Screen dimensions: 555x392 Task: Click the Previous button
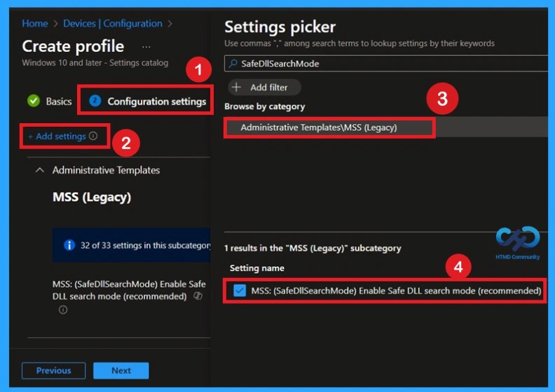pyautogui.click(x=53, y=370)
